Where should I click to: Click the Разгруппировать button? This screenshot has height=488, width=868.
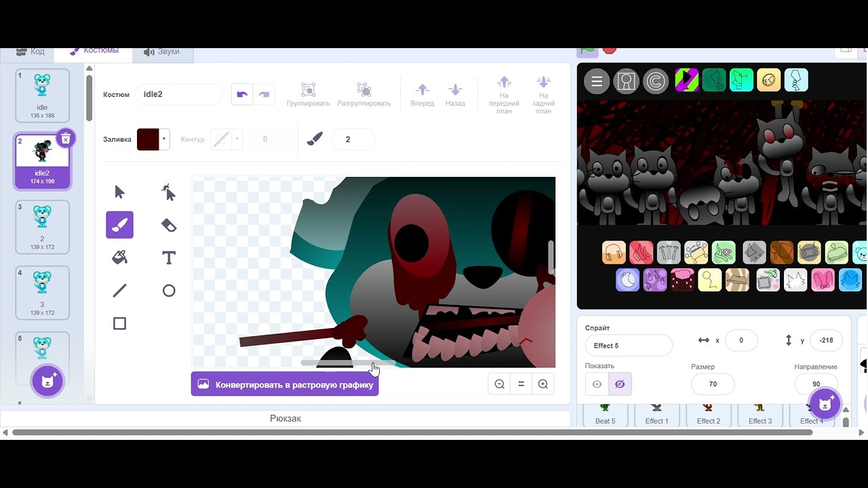(364, 95)
